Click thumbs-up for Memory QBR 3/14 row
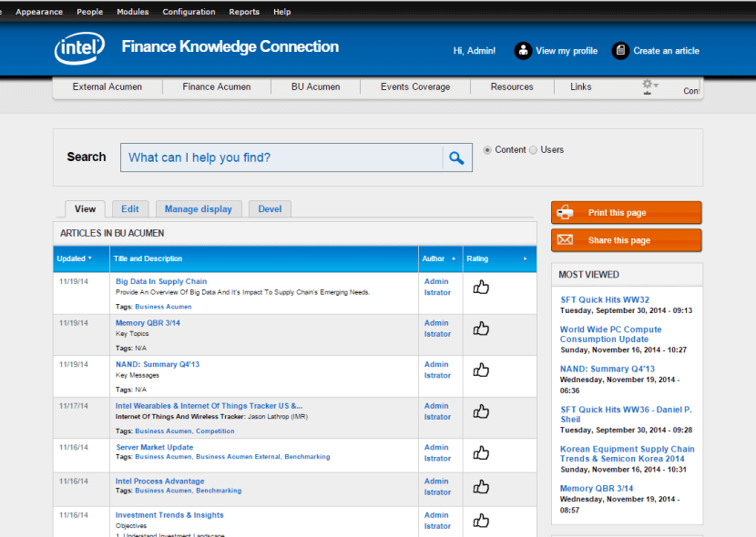The image size is (756, 537). click(x=481, y=329)
